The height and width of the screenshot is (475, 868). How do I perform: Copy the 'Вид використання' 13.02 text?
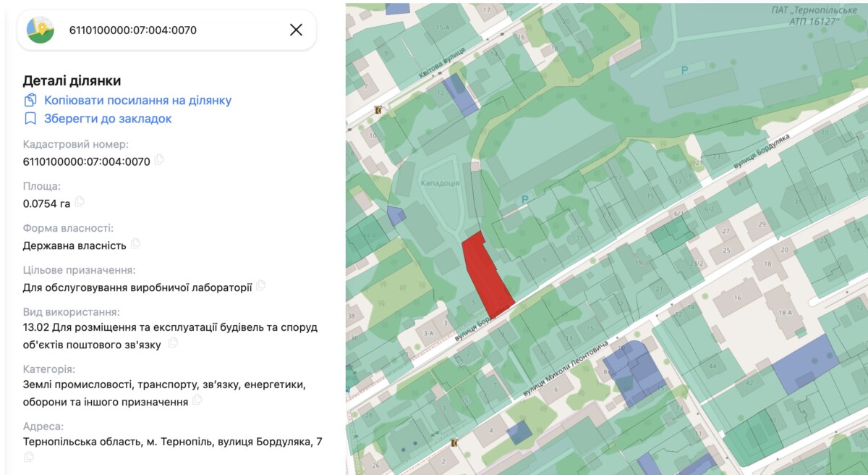(173, 343)
